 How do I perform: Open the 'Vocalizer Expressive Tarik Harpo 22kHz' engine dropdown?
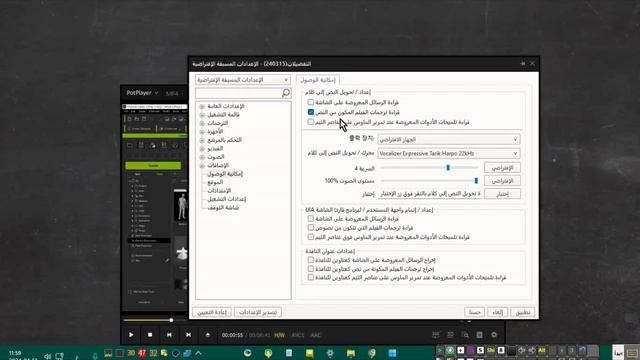pyautogui.click(x=449, y=153)
